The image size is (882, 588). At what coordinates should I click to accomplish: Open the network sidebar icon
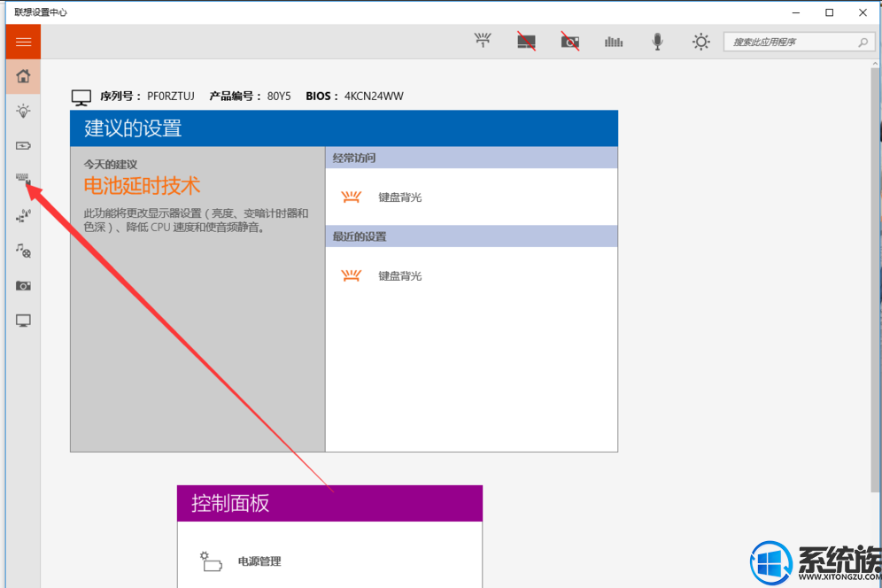click(23, 216)
